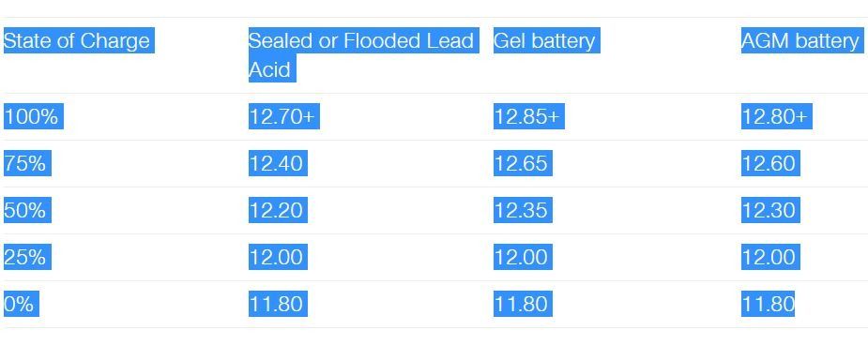This screenshot has height=345, width=868.
Task: Click the 12.70+ lead acid value
Action: tap(284, 116)
